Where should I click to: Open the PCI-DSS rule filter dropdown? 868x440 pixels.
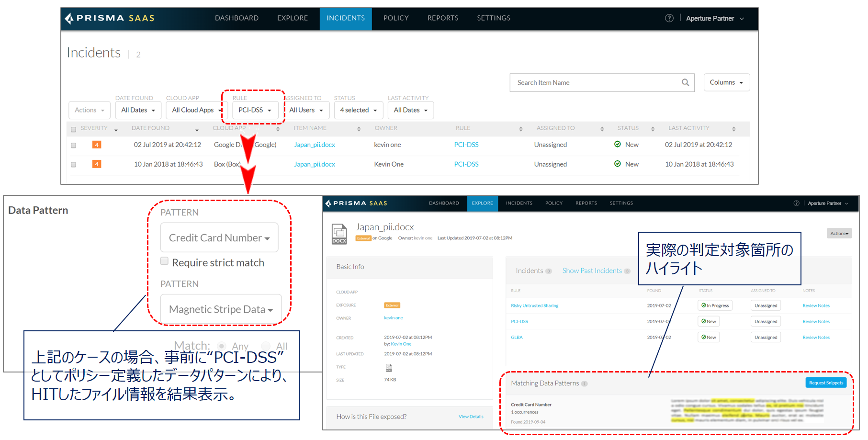point(255,110)
